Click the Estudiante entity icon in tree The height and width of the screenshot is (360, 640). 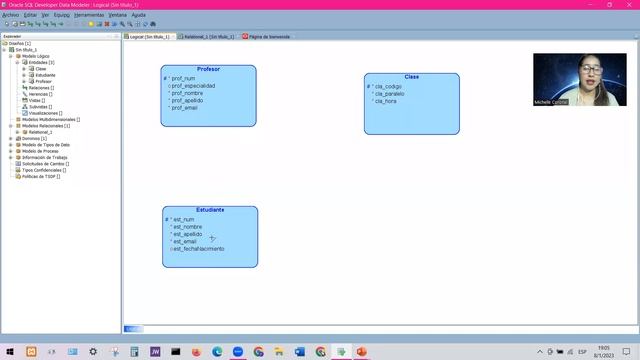pyautogui.click(x=31, y=75)
